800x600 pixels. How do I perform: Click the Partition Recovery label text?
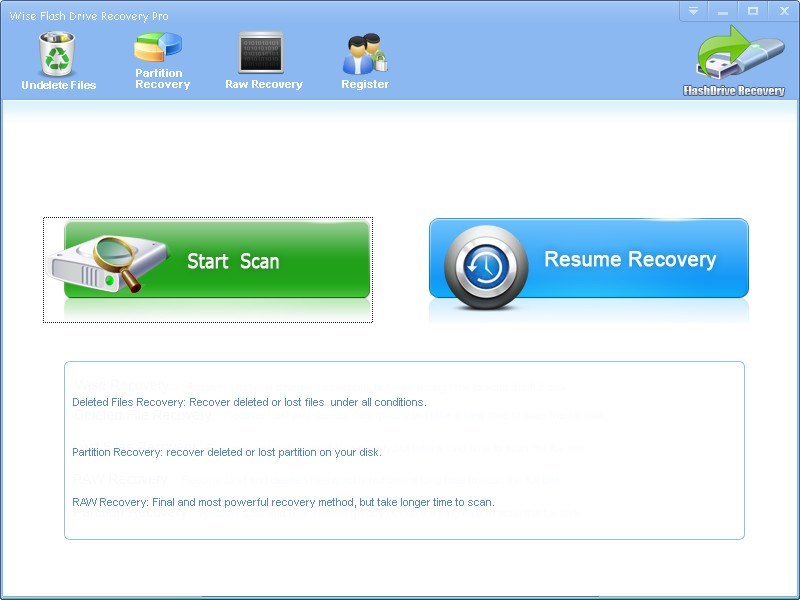[161, 79]
